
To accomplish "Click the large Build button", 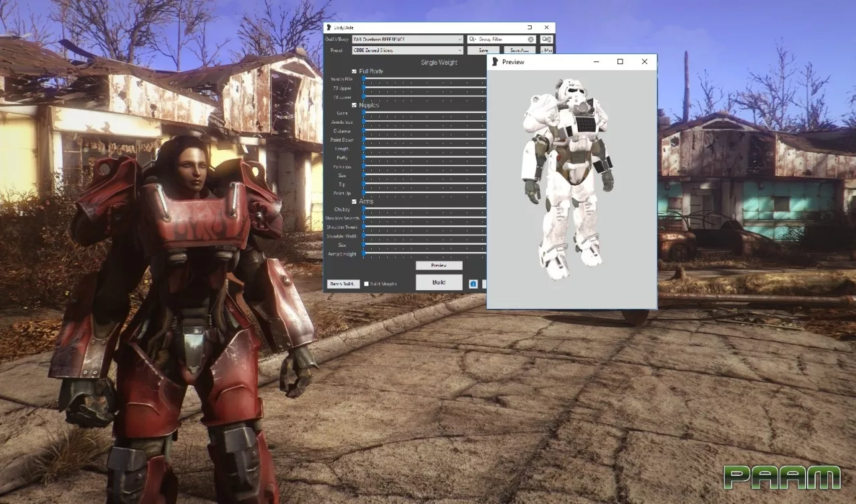I will point(439,282).
